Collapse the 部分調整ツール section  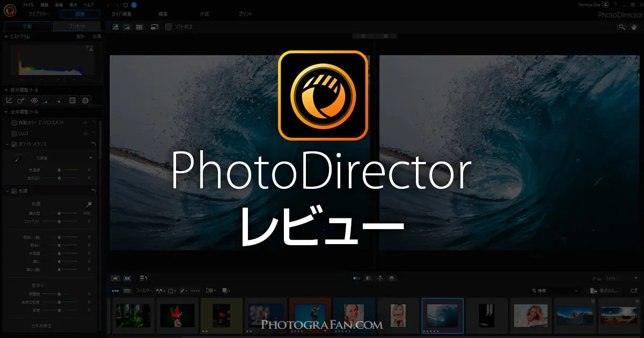point(6,90)
